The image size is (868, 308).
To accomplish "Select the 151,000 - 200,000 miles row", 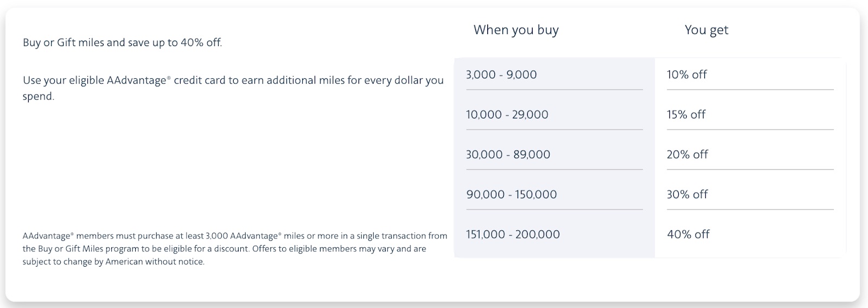I will click(513, 235).
